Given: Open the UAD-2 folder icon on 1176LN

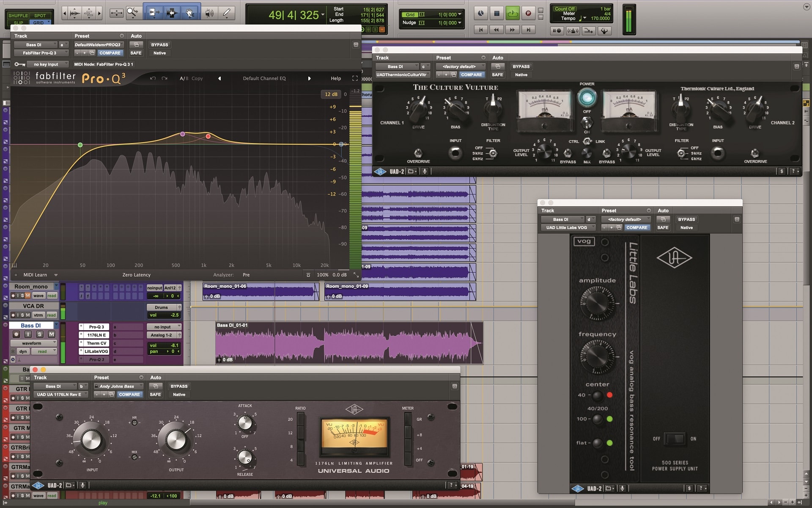Looking at the screenshot, I should coord(69,485).
